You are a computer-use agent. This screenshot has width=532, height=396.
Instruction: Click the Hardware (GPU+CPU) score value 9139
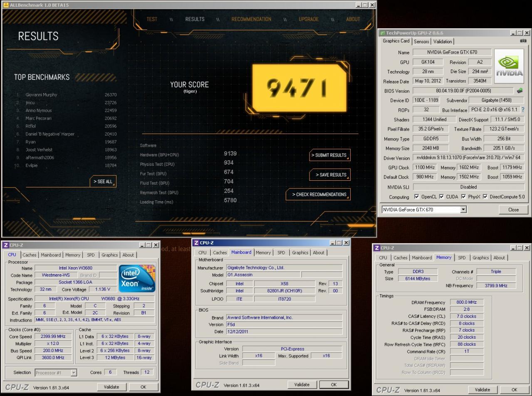[230, 153]
